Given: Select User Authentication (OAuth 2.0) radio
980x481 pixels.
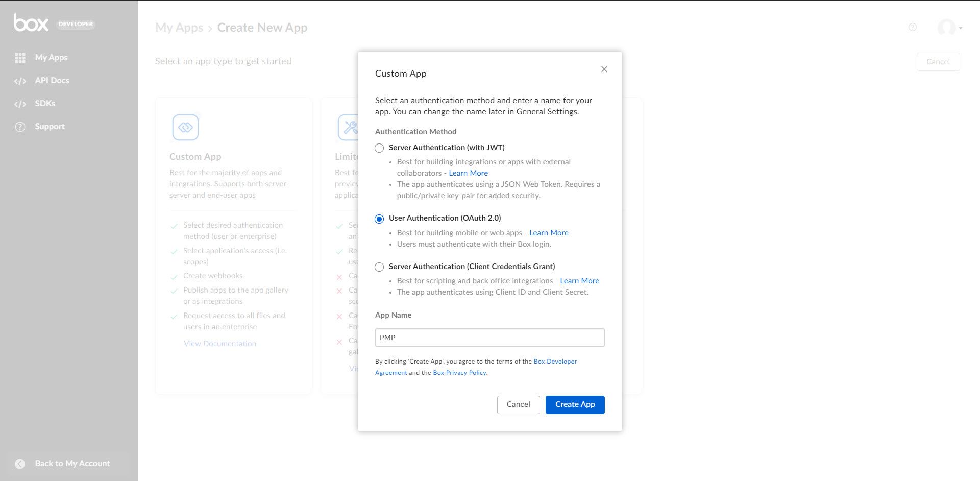Looking at the screenshot, I should tap(379, 219).
